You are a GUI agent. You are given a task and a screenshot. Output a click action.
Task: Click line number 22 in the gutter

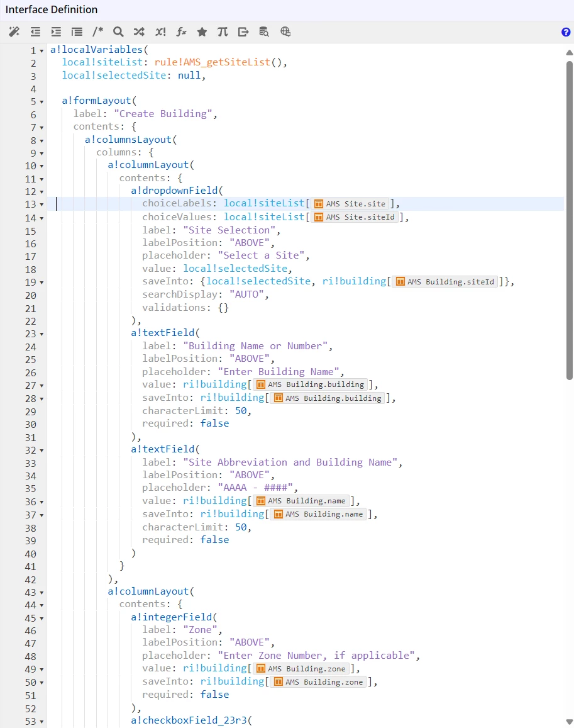31,322
